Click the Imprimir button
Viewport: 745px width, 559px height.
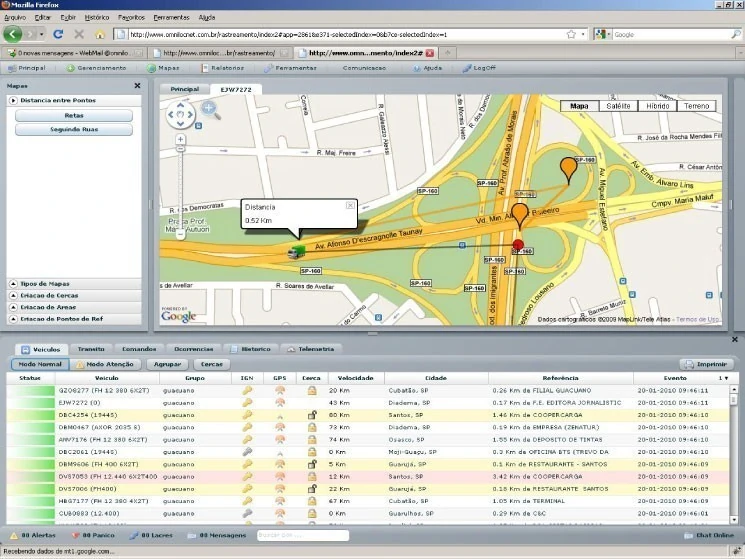pos(707,364)
